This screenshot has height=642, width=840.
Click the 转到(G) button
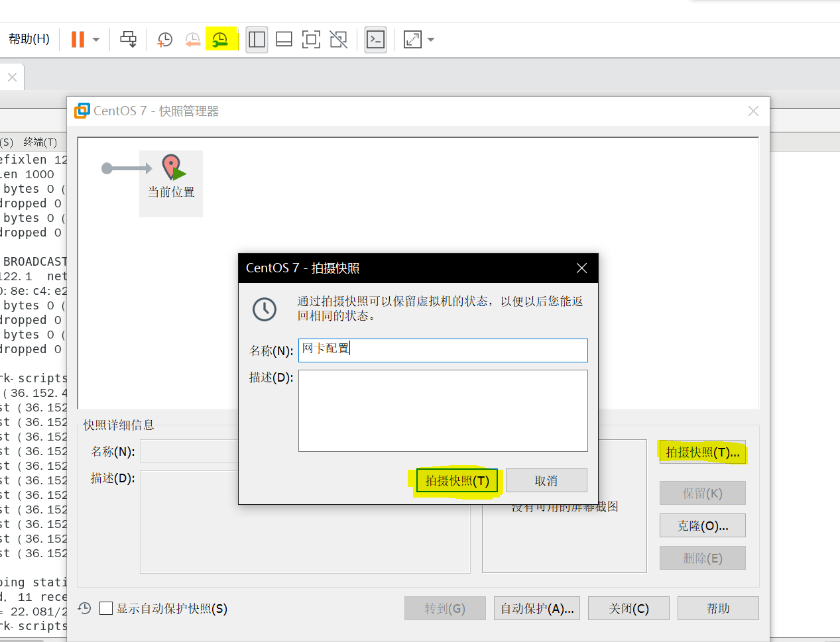click(445, 608)
